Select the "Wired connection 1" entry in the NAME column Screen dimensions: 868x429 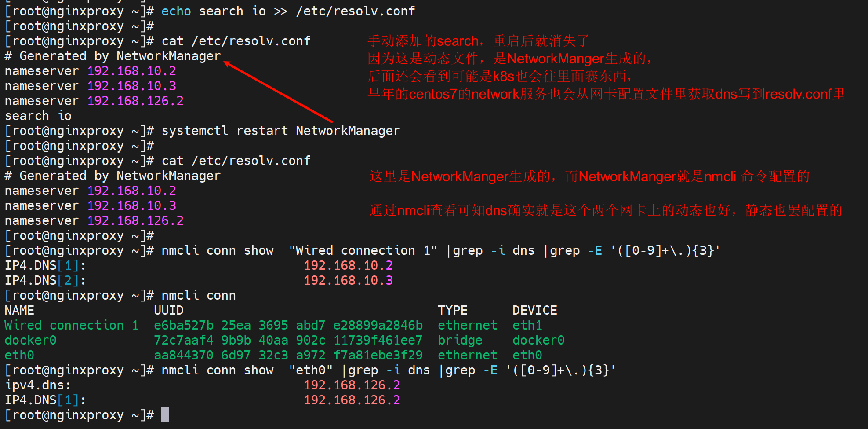click(72, 326)
